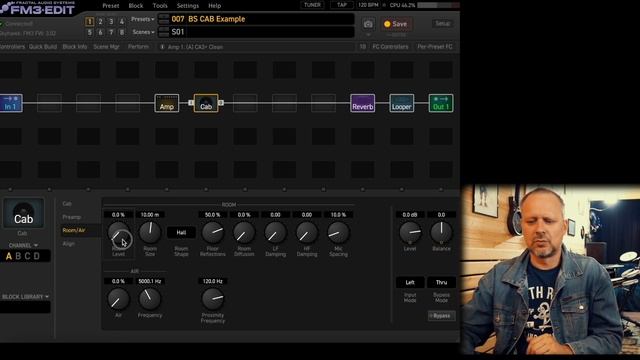Viewport: 640px width, 360px height.
Task: Click the scene up/down stepper
Action: pyautogui.click(x=164, y=32)
